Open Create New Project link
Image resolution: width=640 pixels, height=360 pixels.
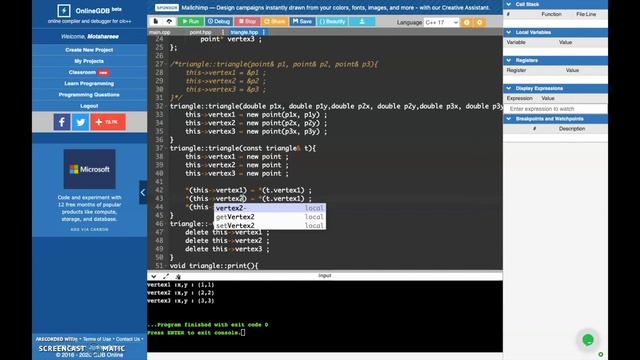[x=89, y=50]
